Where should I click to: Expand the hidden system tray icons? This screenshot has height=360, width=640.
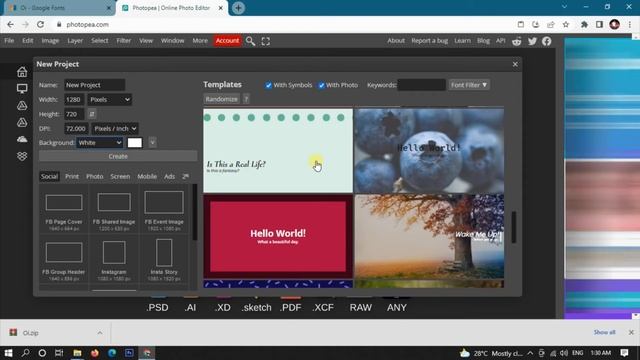pos(530,353)
